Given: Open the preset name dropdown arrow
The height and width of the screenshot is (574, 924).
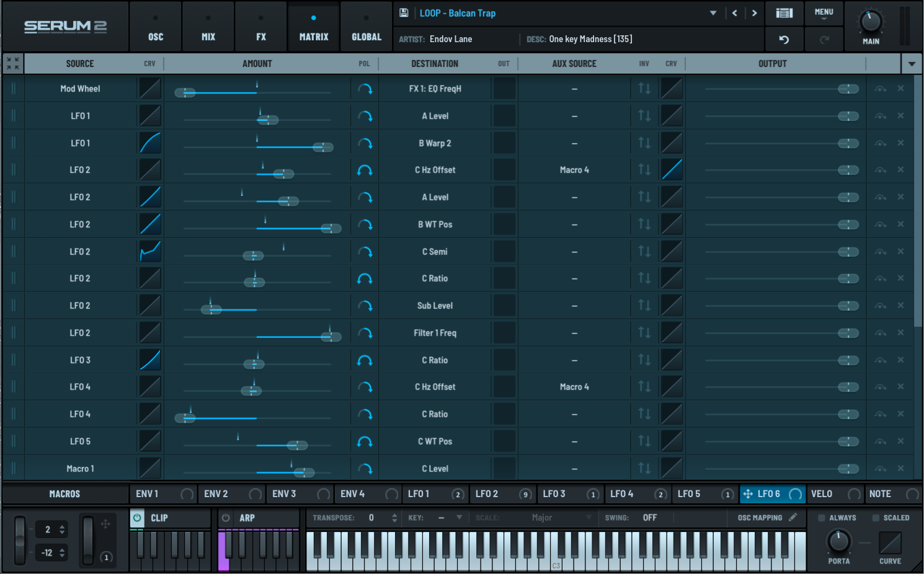Looking at the screenshot, I should pyautogui.click(x=713, y=13).
